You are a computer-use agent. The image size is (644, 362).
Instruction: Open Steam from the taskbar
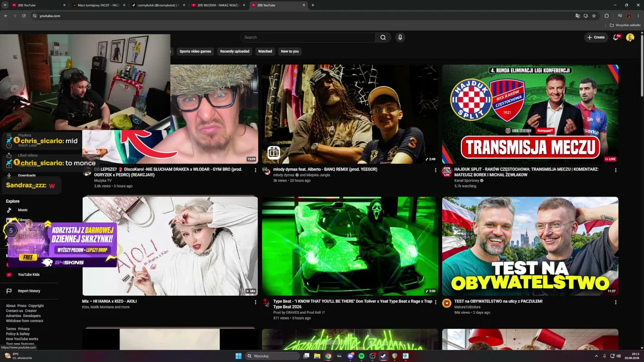(383, 356)
